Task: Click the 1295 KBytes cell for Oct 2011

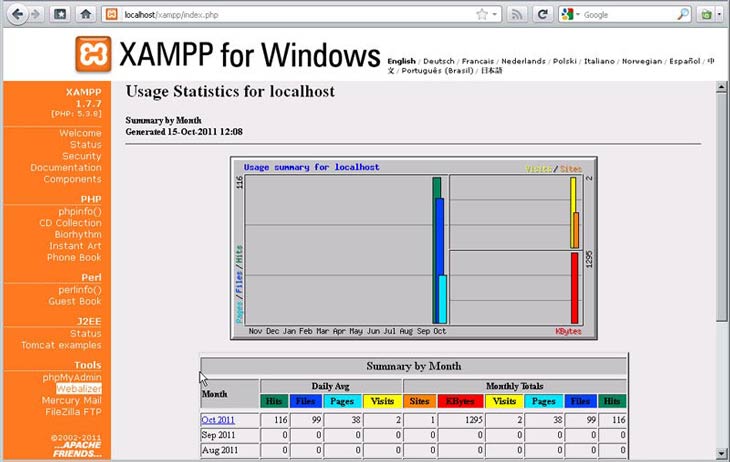Action: [460, 420]
